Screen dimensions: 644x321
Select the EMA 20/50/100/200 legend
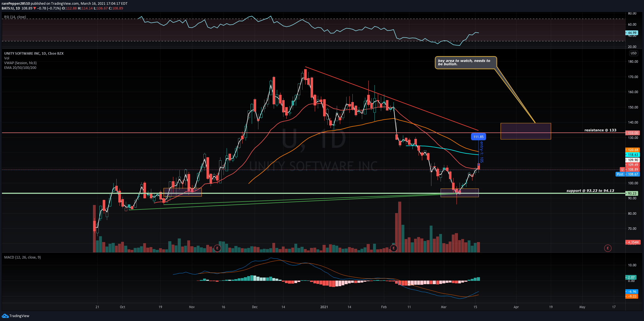[20, 67]
